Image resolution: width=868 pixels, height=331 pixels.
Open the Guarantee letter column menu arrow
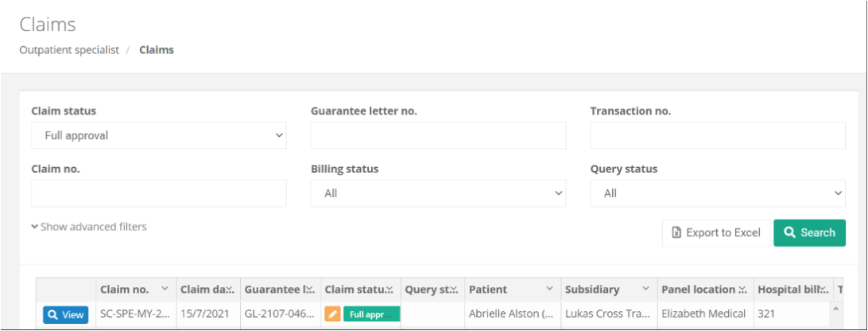311,289
